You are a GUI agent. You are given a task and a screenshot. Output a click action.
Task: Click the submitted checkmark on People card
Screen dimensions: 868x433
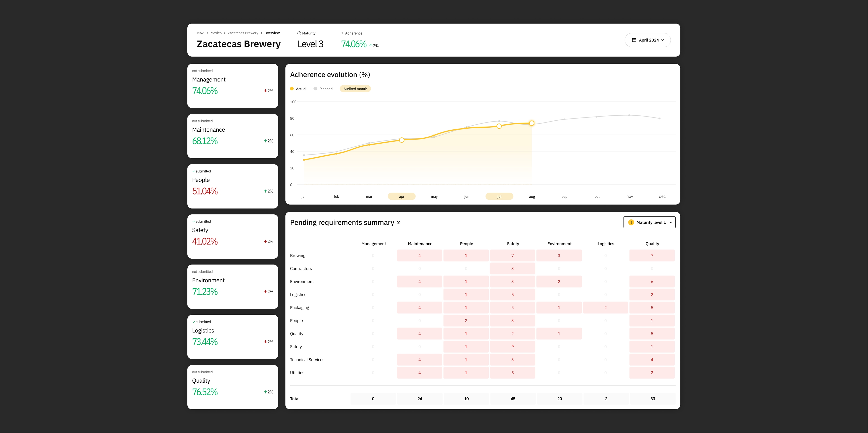click(x=194, y=171)
